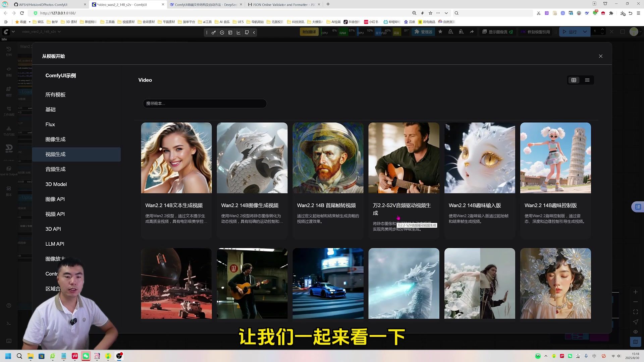Click the circled check icon in the floating toolbar
Screen dimensions: 644x362
click(222, 33)
